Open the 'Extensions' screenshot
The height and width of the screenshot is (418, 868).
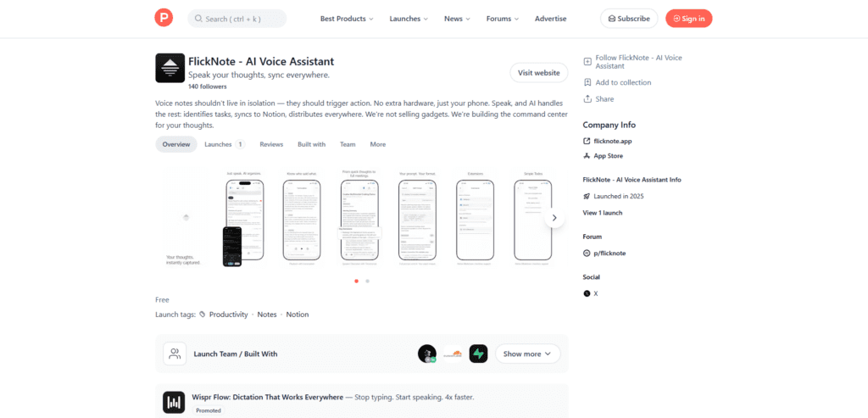click(475, 218)
